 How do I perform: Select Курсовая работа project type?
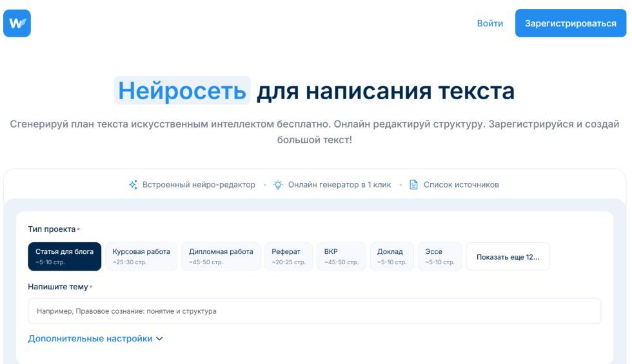click(141, 256)
